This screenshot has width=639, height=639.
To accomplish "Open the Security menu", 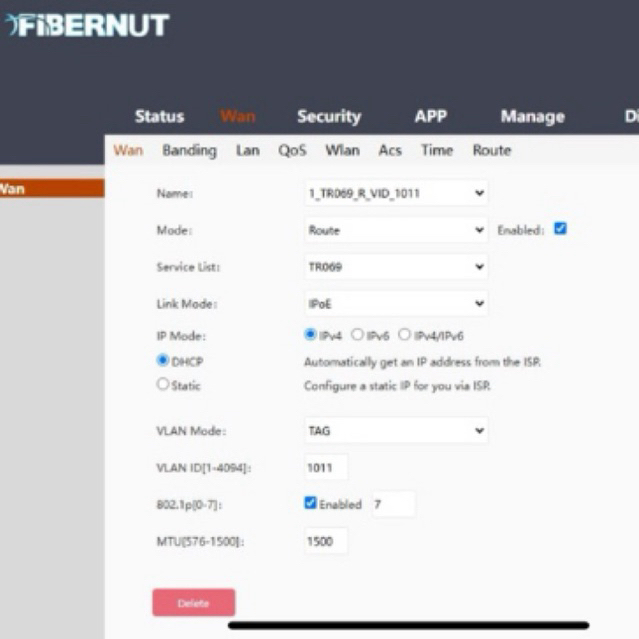I will click(328, 116).
